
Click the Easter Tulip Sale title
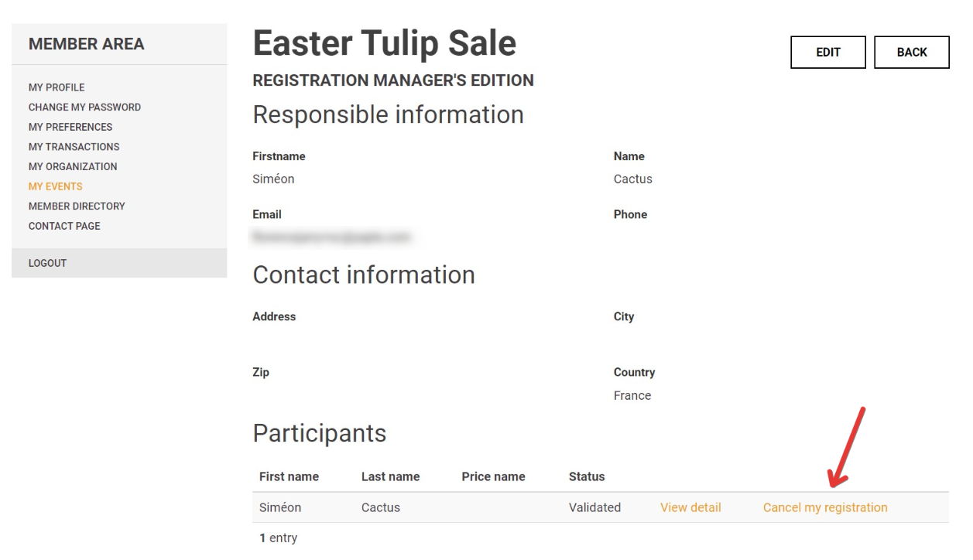pyautogui.click(x=384, y=43)
